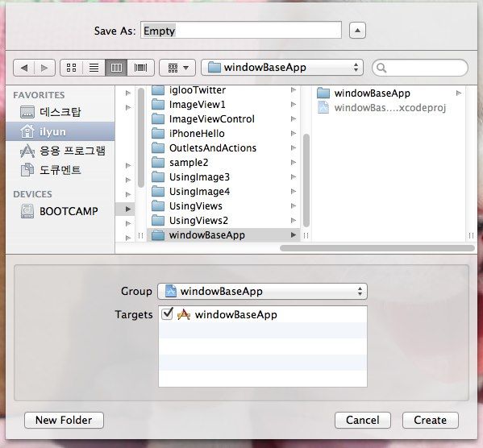Image resolution: width=483 pixels, height=448 pixels.
Task: Go back with the left arrow button
Action: tap(24, 68)
